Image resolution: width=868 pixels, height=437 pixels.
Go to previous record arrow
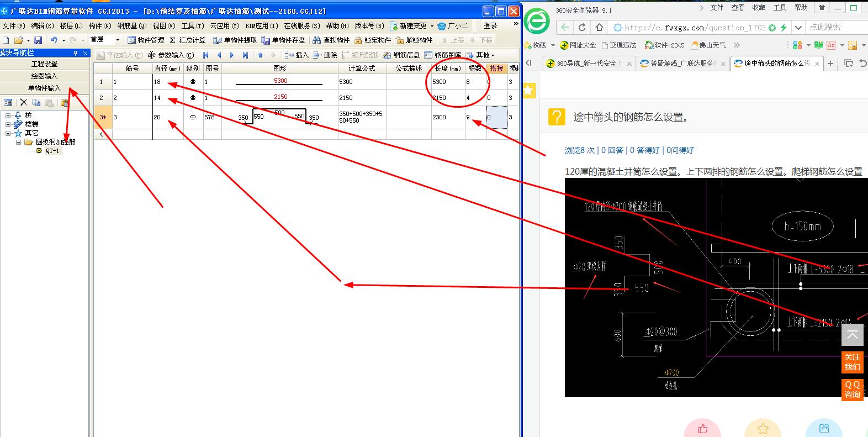pos(219,55)
